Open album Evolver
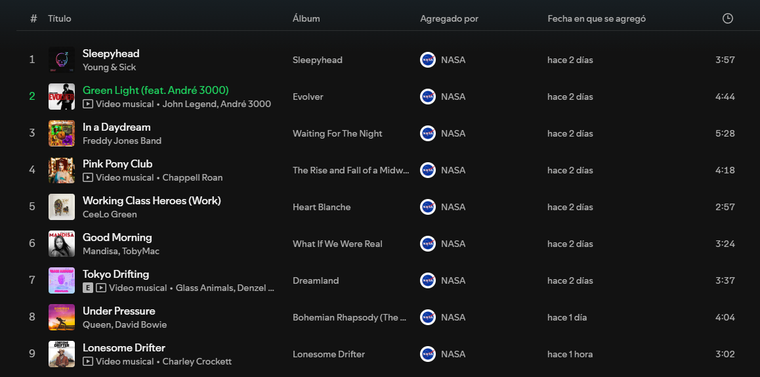This screenshot has width=760, height=377. coord(308,96)
